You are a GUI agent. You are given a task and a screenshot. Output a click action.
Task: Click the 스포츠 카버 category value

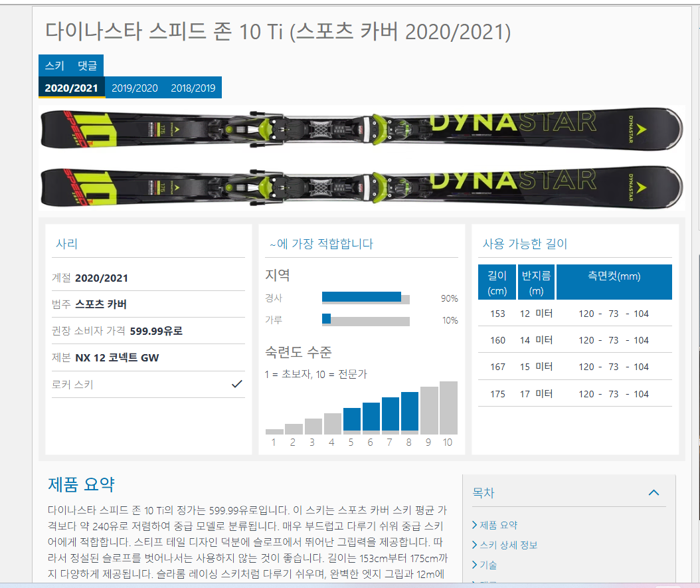[101, 304]
